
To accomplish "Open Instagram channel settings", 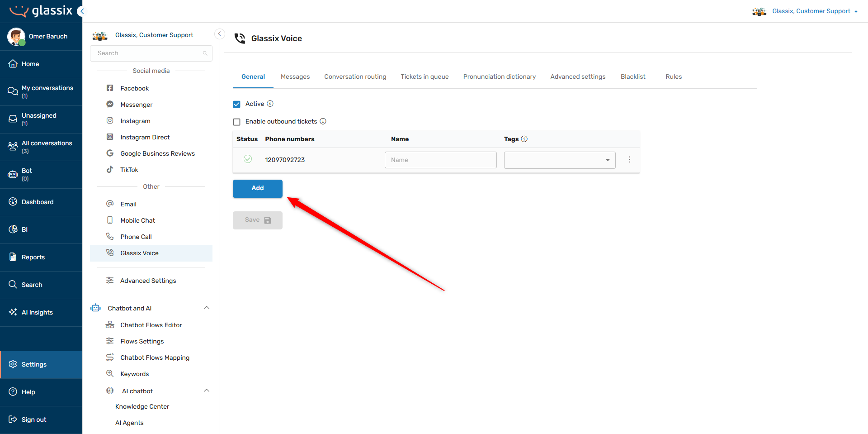I will 151,121.
